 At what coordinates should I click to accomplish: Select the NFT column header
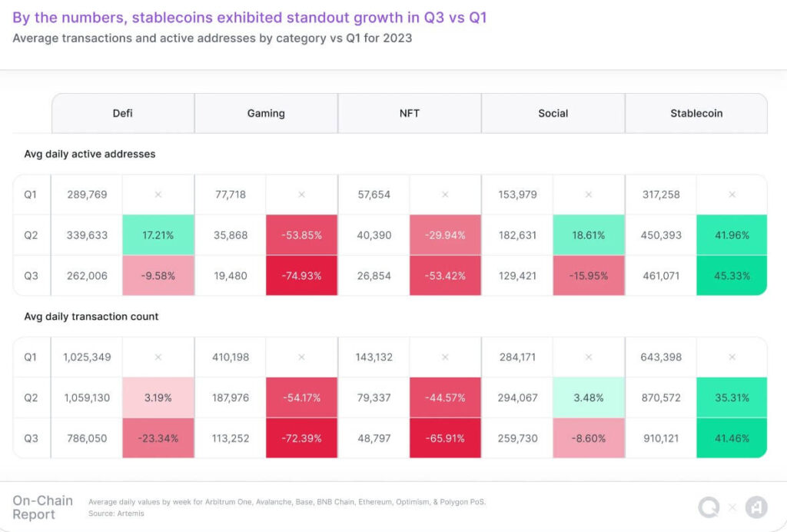point(410,113)
